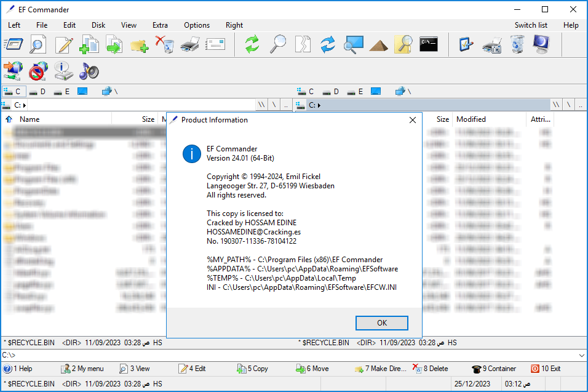Open the Left menu

click(14, 25)
